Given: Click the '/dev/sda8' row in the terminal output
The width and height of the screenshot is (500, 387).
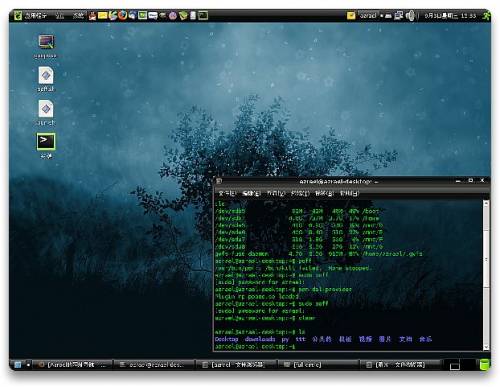Looking at the screenshot, I should [x=299, y=247].
